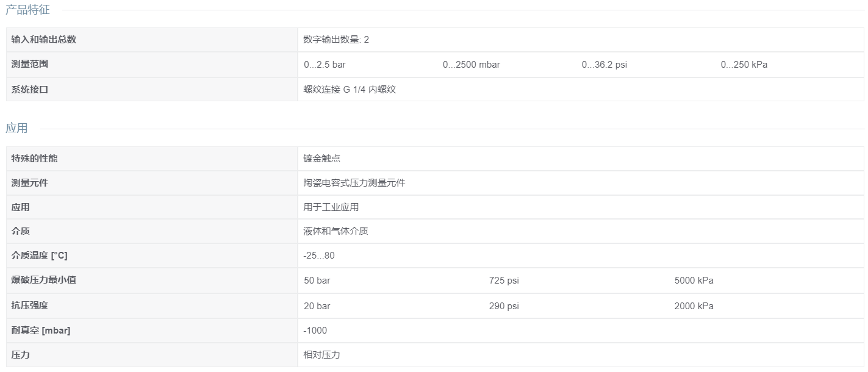The width and height of the screenshot is (868, 372).
Task: Select the -25...80 temperature value
Action: pyautogui.click(x=319, y=256)
